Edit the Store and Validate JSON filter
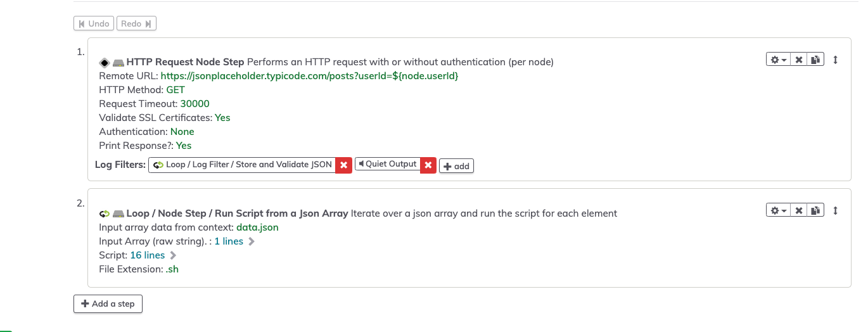The height and width of the screenshot is (332, 868). point(242,165)
